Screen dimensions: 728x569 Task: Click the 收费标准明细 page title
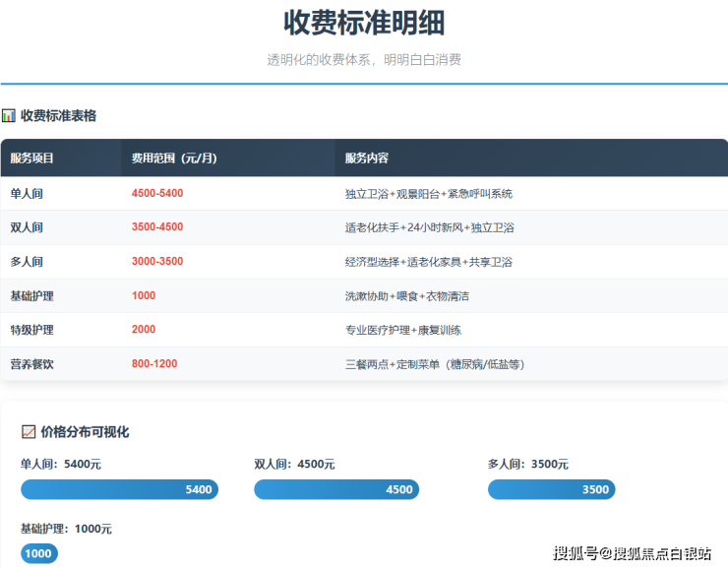click(363, 22)
